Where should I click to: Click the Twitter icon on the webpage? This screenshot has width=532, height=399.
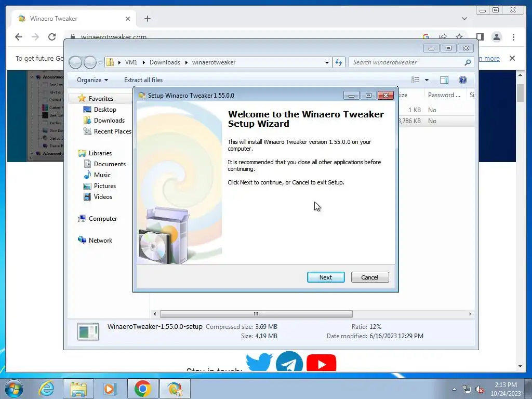tap(259, 362)
